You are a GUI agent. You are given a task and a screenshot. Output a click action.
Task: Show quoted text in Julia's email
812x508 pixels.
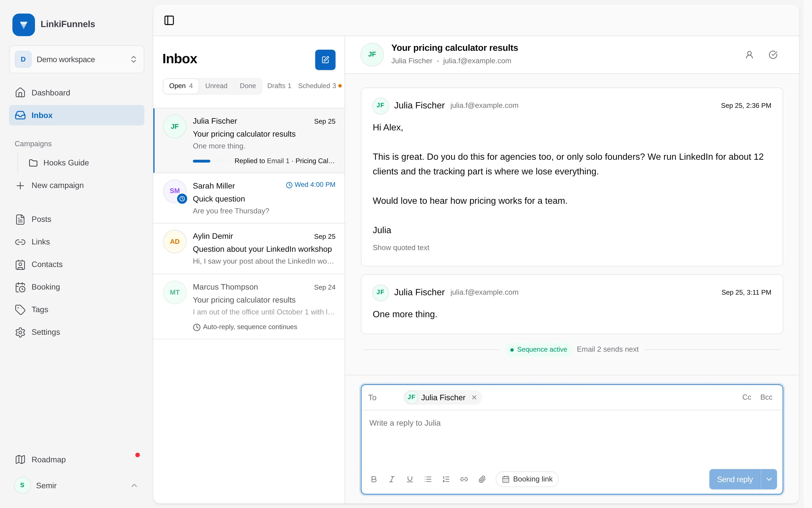point(401,248)
